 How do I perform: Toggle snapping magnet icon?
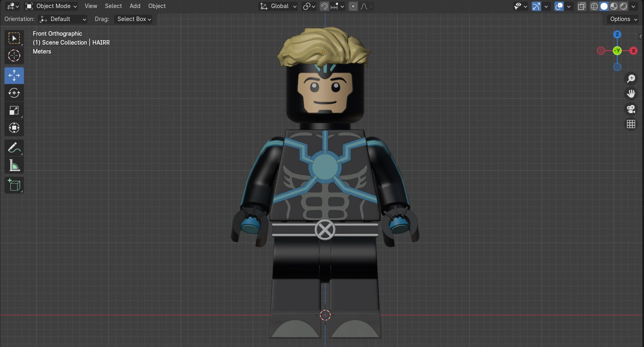click(x=324, y=6)
